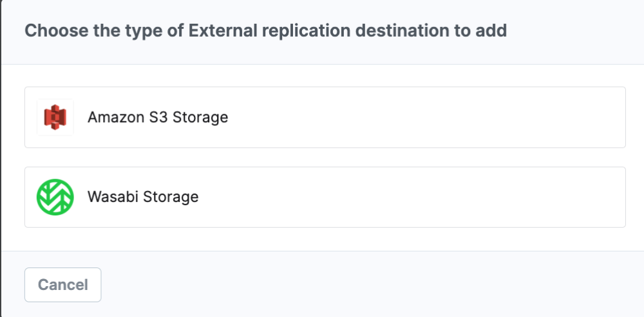644x317 pixels.
Task: Cancel adding an external replication destination
Action: [x=63, y=285]
